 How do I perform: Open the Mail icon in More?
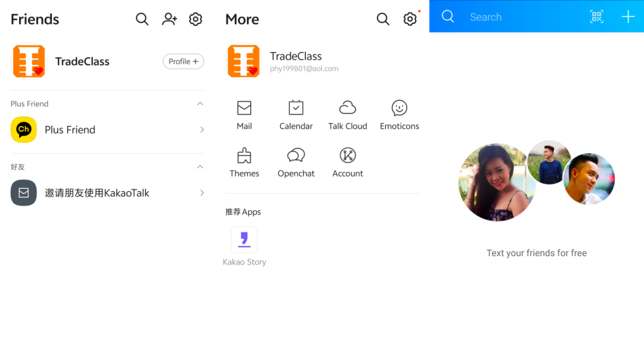(x=244, y=108)
